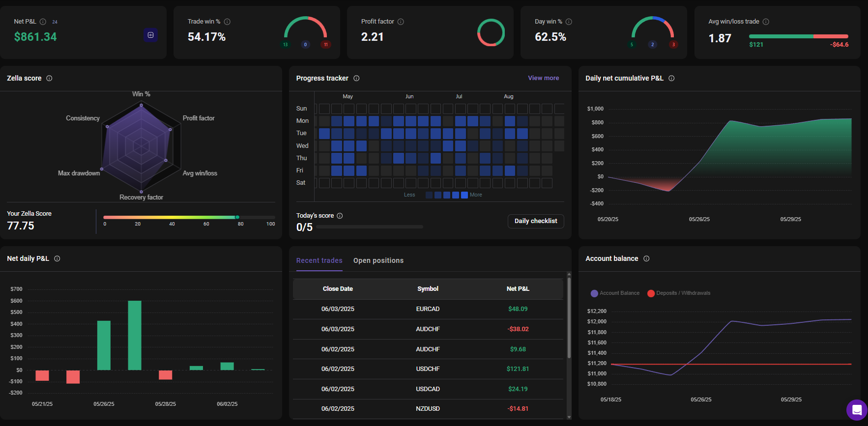
Task: Click the info icon next to Zella score
Action: 49,78
